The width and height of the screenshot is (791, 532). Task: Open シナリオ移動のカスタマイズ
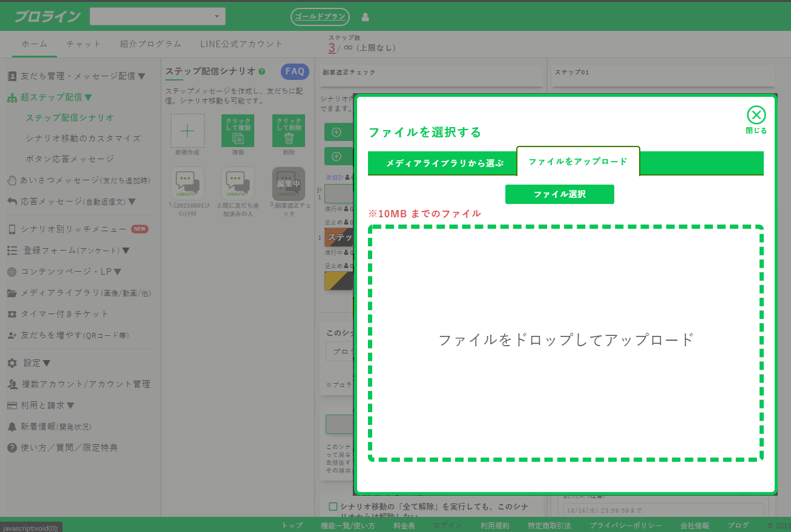(83, 138)
